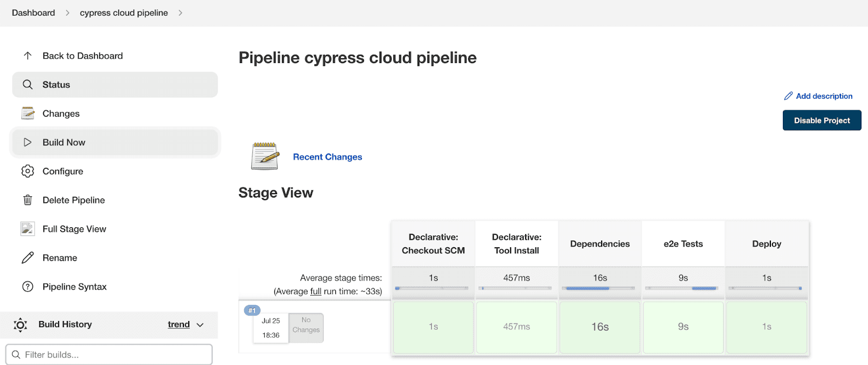Click the Status magnifier icon
Screen dimensions: 868x365
click(x=28, y=85)
